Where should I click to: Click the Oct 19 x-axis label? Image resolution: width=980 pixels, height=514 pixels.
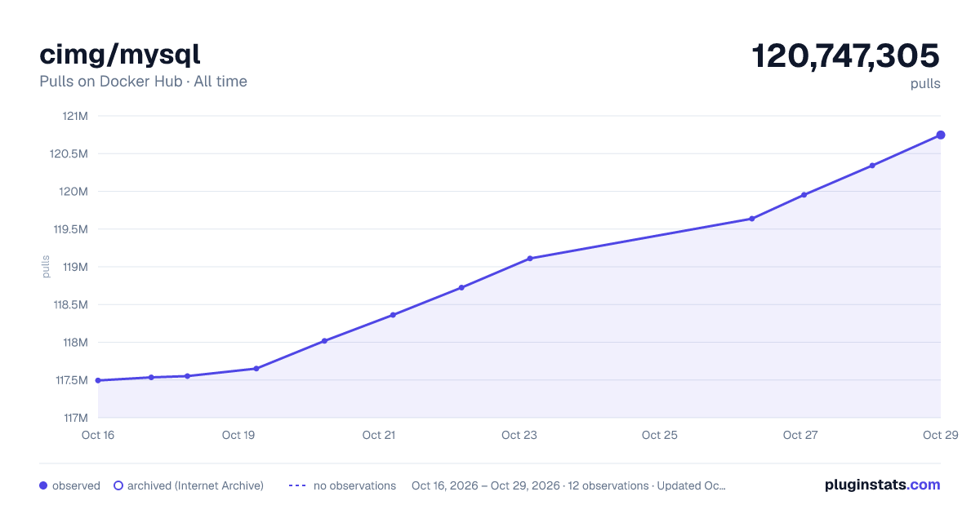click(238, 435)
